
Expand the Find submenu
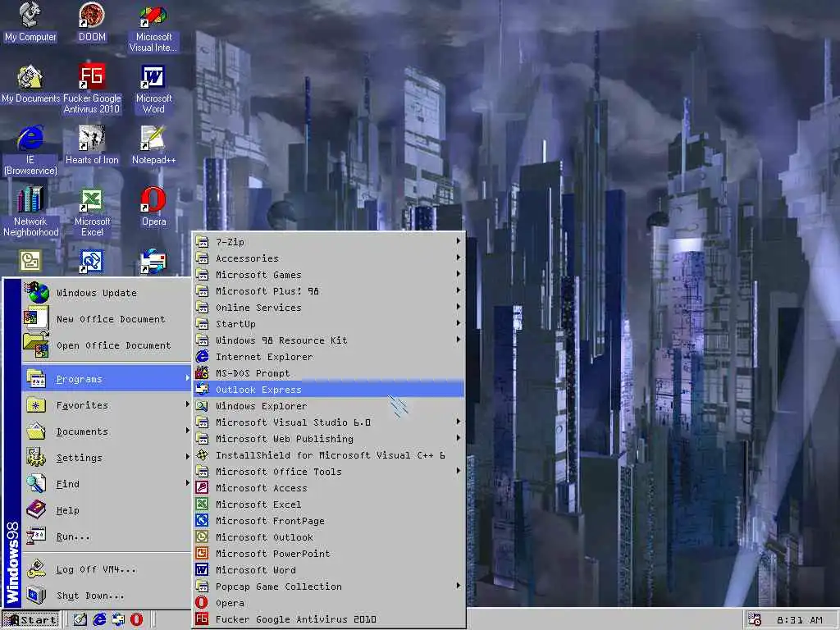coord(107,484)
